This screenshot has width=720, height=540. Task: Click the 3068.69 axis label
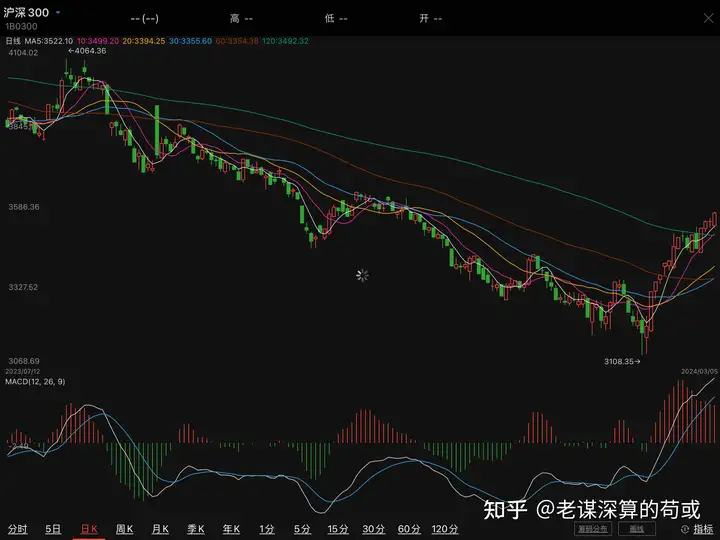click(x=24, y=361)
